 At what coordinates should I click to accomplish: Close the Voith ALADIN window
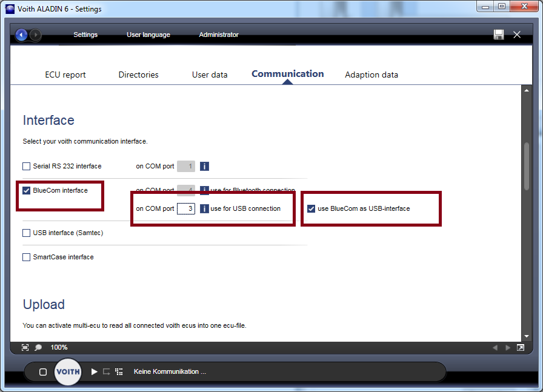pos(524,7)
